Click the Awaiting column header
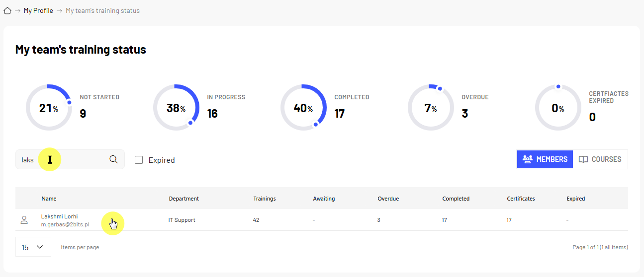Viewport: 644px width, 277px height. coord(324,199)
